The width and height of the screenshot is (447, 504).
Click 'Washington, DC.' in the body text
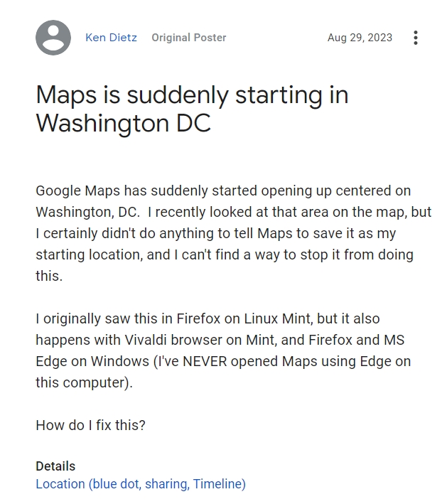coord(87,212)
